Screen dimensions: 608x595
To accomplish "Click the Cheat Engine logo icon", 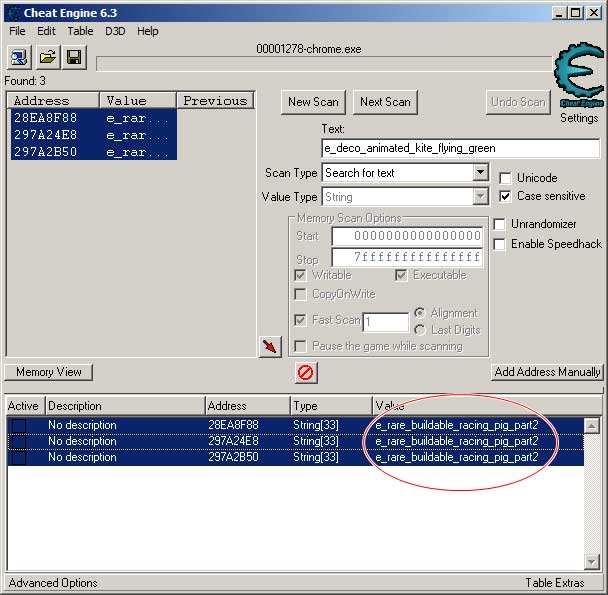I will (x=579, y=74).
